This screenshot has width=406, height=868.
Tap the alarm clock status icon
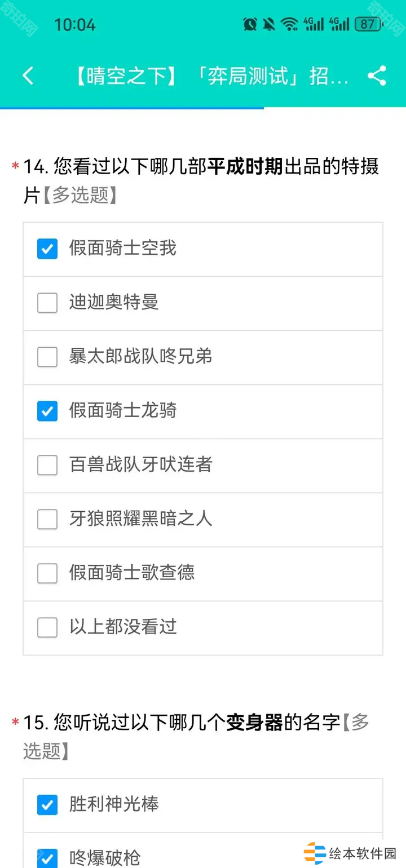(x=250, y=24)
